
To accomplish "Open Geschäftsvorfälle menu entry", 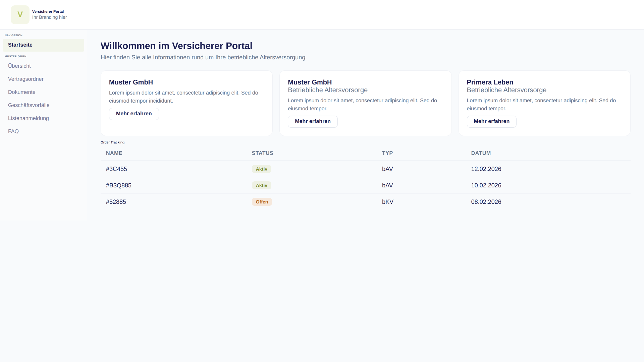I will 29,105.
